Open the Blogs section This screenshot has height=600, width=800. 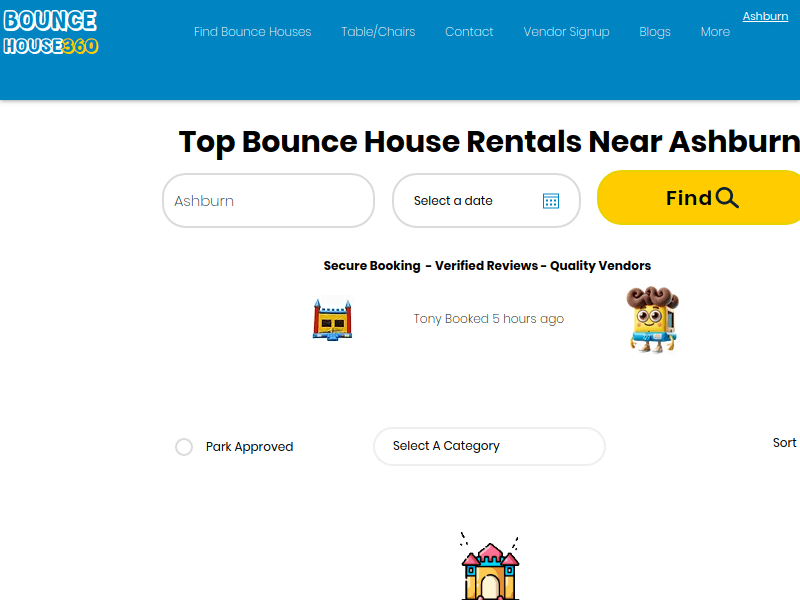point(655,32)
